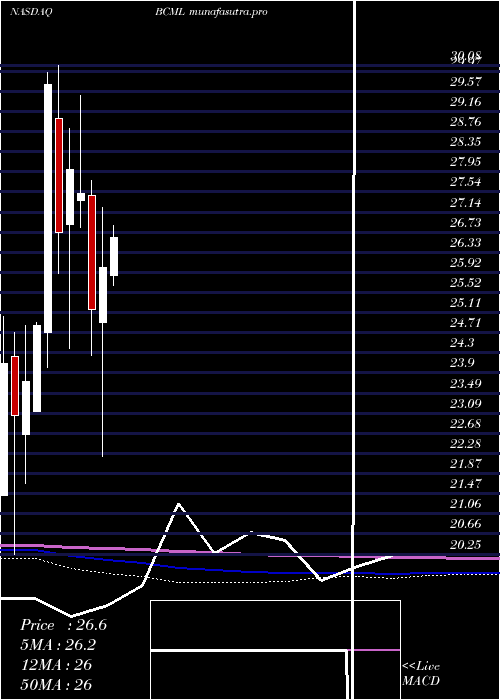This screenshot has height=700, width=500.
Task: Click the 29.57 price axis label
Action: [466, 82]
